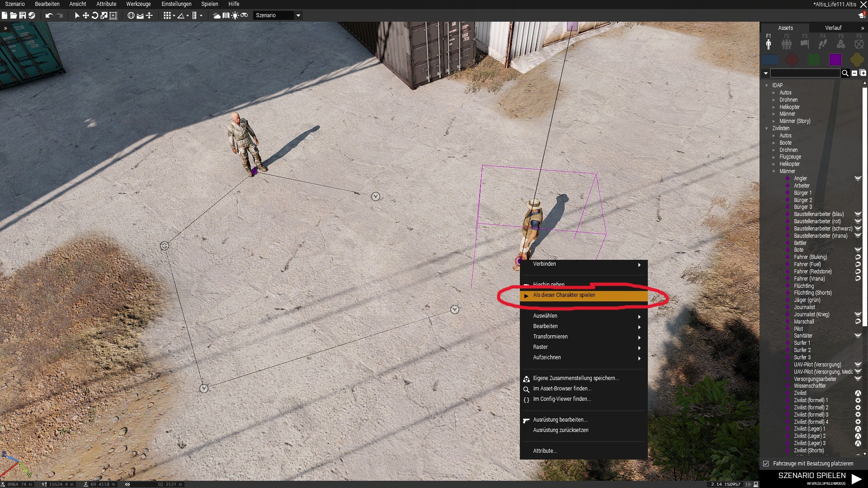Expand the Helikopter node under Zivilisten

point(774,164)
